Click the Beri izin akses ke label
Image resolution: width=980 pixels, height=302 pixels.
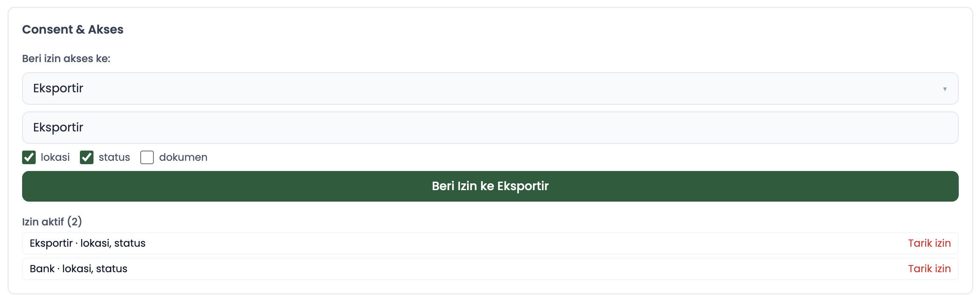click(66, 59)
